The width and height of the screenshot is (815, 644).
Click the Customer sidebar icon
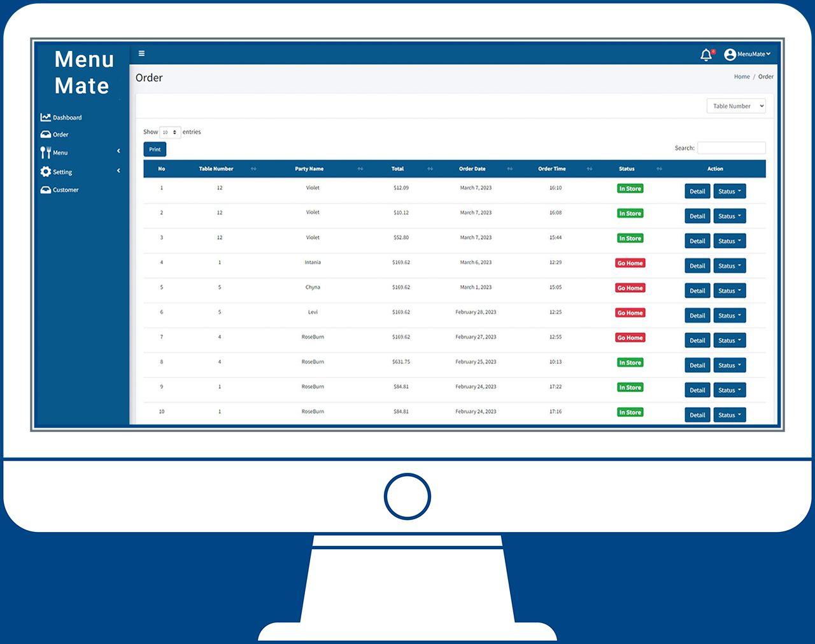pos(45,190)
